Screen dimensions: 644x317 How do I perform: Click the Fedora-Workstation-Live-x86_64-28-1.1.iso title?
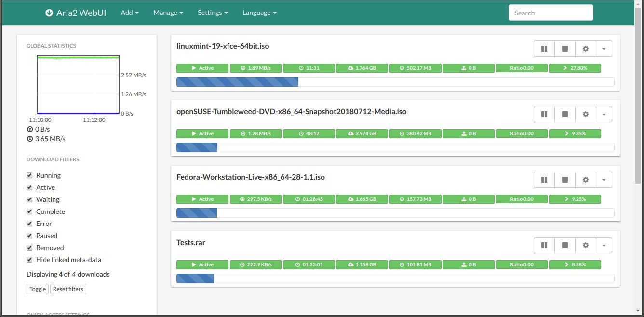coord(251,177)
